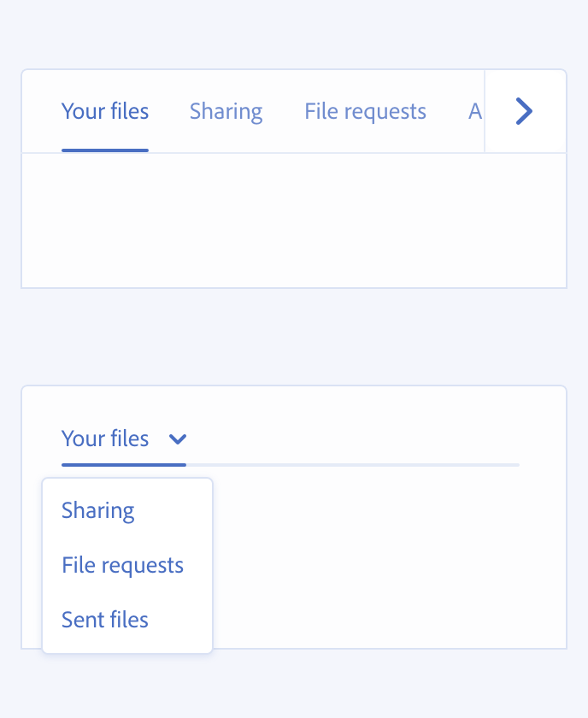Choose File requests from the dropdown menu list
The image size is (588, 718).
coord(122,566)
